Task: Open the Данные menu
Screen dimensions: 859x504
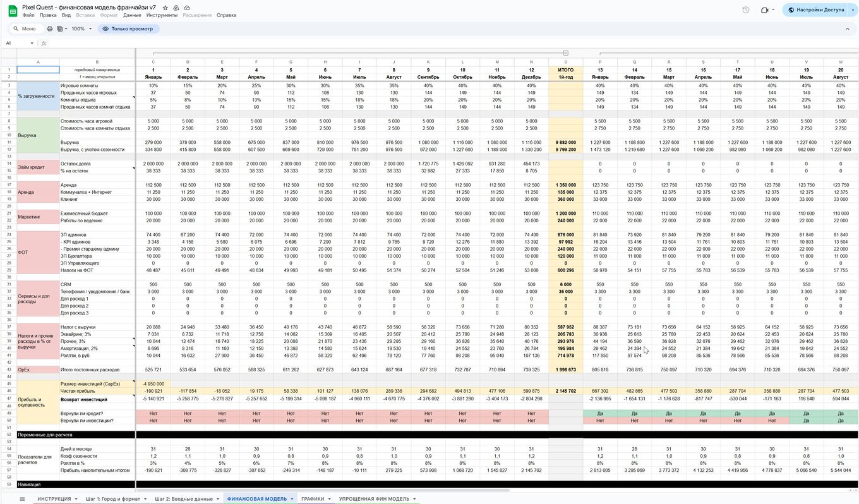Action: tap(132, 15)
